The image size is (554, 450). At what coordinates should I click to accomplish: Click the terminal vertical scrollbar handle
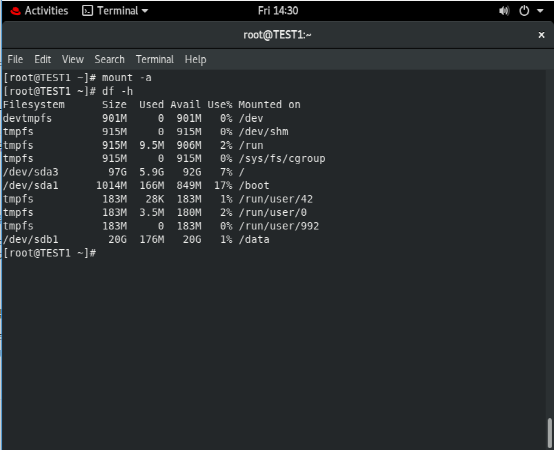[x=549, y=433]
